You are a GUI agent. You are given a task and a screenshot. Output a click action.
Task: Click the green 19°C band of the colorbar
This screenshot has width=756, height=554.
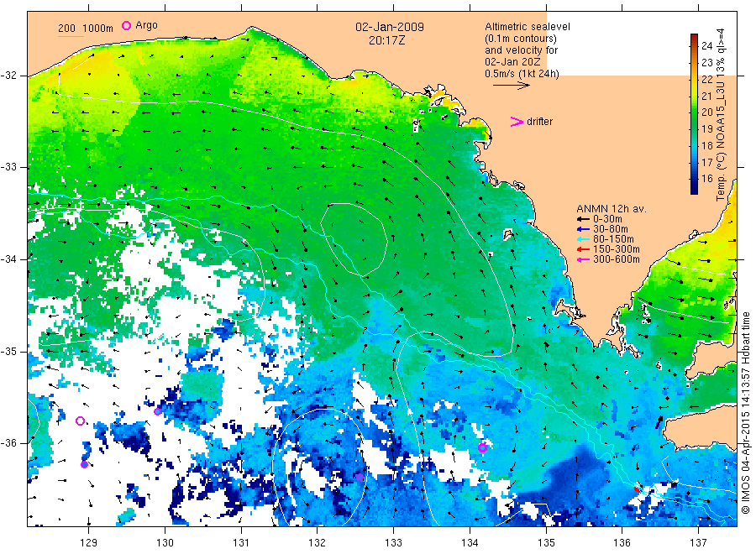pyautogui.click(x=694, y=128)
